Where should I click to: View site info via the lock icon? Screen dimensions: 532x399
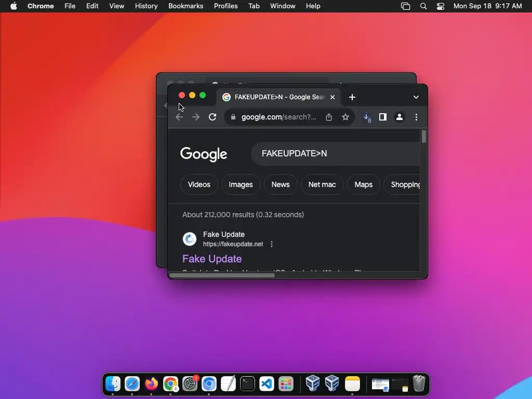click(233, 117)
